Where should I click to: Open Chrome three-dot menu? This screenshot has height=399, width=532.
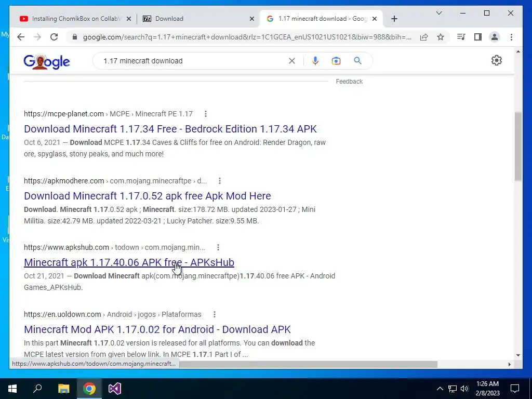(511, 37)
